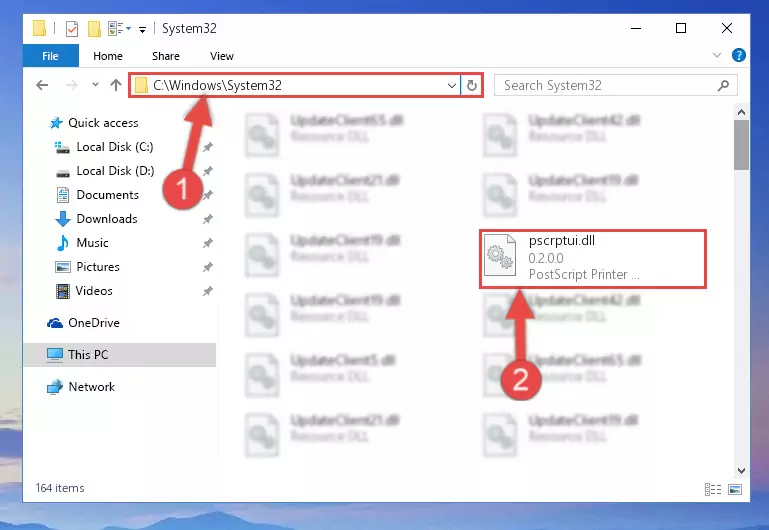
Task: Open the Pictures folder in sidebar
Action: pyautogui.click(x=98, y=267)
